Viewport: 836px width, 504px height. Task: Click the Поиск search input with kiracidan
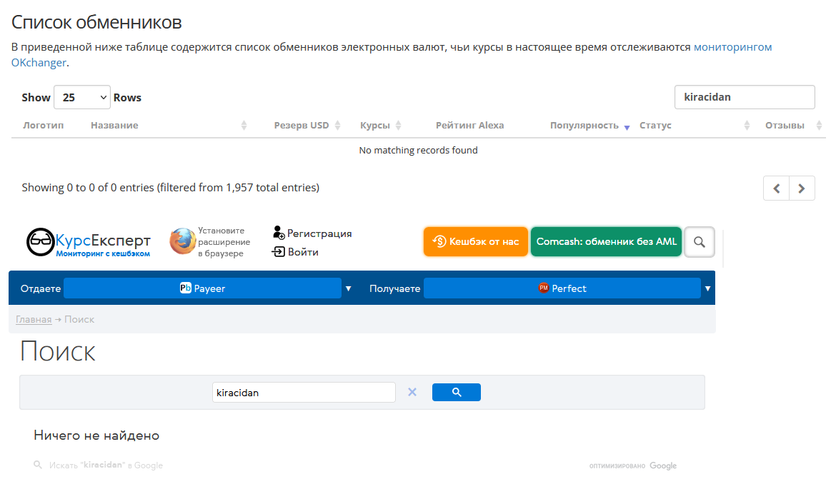coord(304,393)
